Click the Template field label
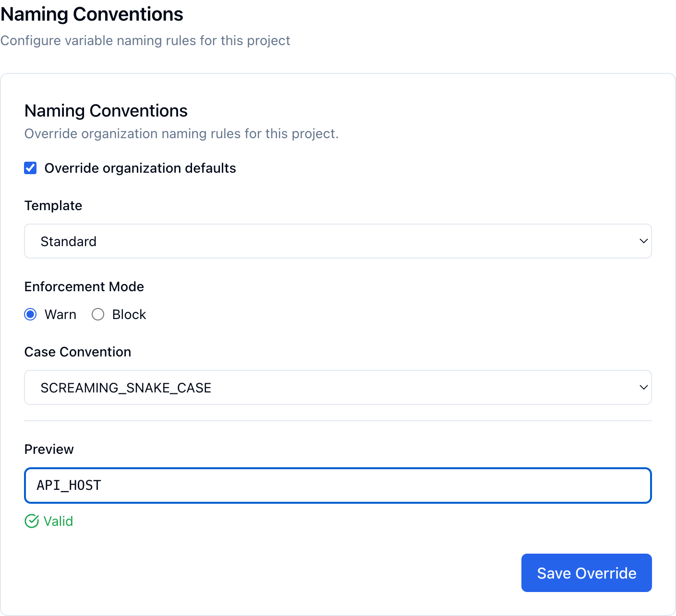The height and width of the screenshot is (616, 676). 53,205
